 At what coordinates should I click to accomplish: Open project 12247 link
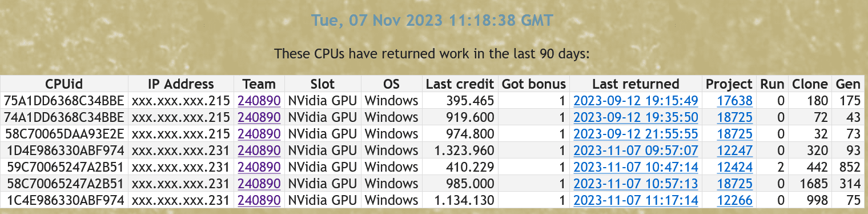735,150
